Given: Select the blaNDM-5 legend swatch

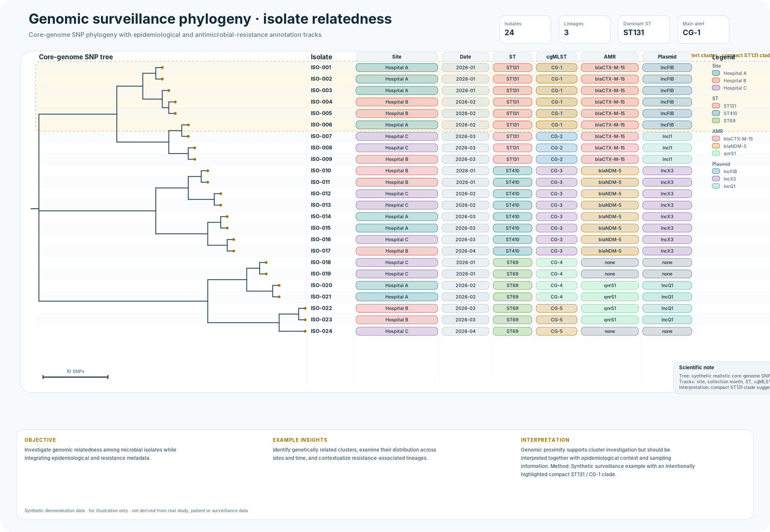Looking at the screenshot, I should [x=716, y=146].
